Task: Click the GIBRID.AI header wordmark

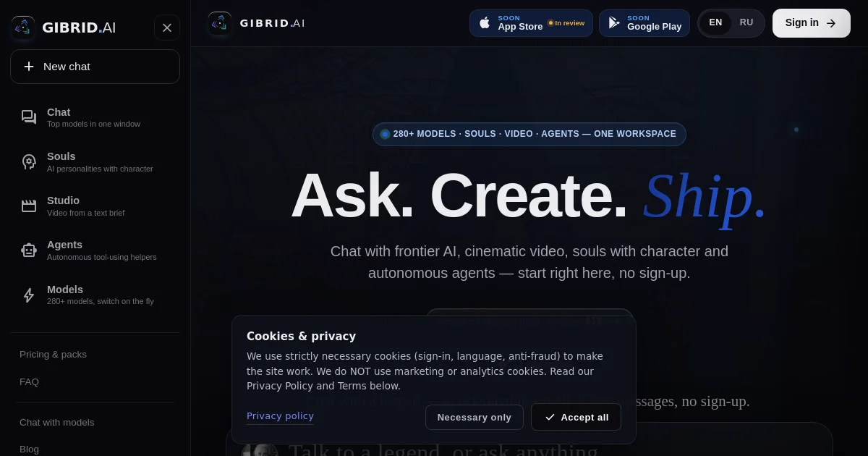Action: [273, 23]
